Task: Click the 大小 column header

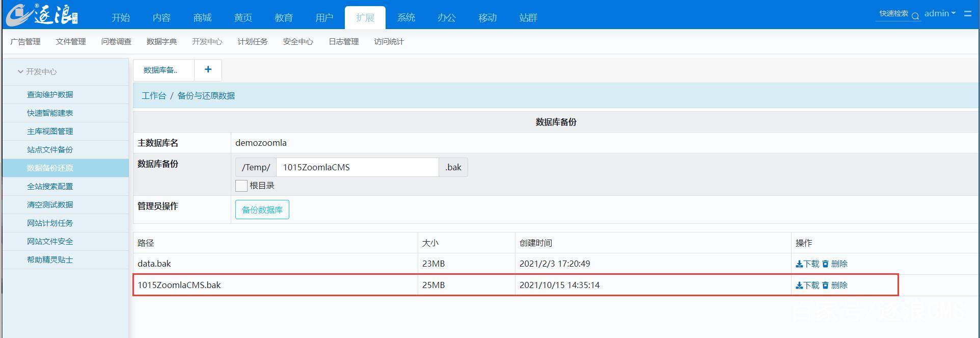Action: point(430,243)
